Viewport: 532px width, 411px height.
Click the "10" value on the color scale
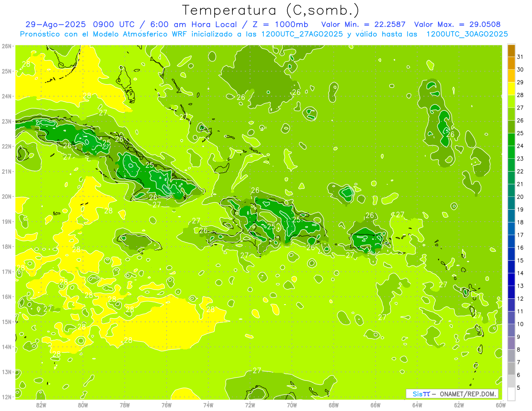pyautogui.click(x=520, y=324)
